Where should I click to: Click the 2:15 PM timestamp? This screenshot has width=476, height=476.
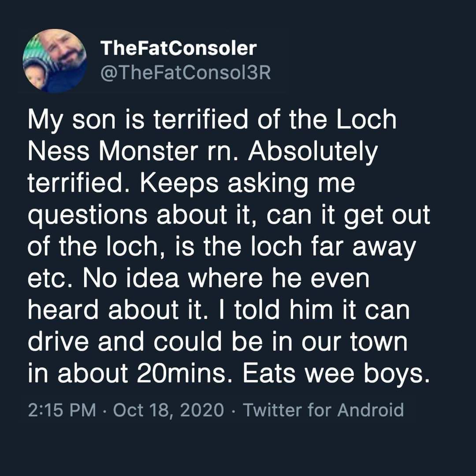coord(62,410)
